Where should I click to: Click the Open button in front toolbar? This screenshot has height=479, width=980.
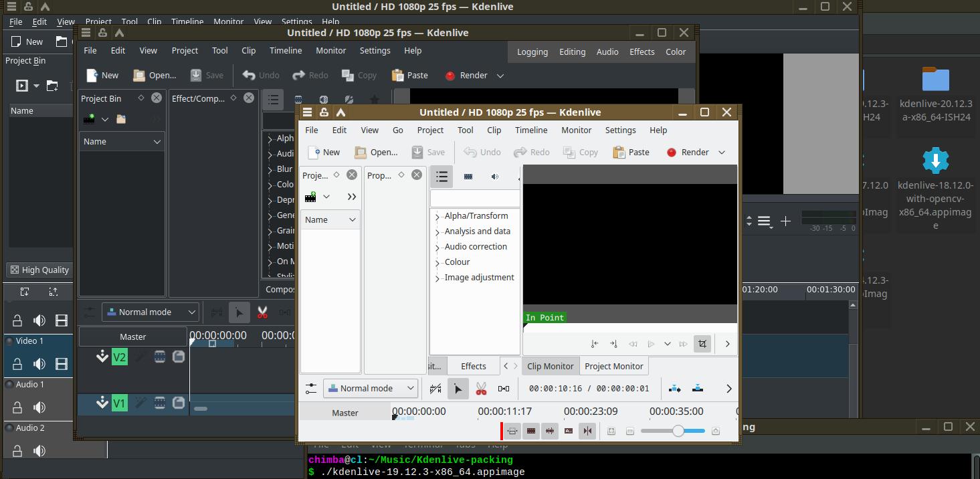click(x=376, y=153)
